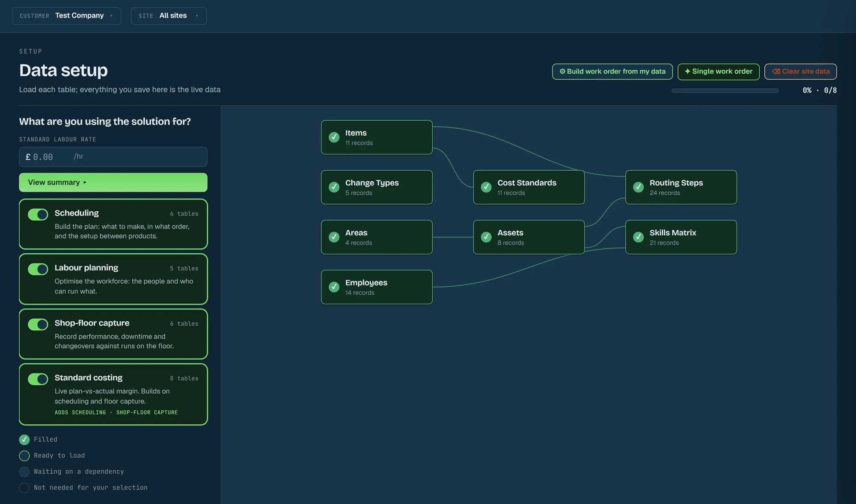Viewport: 856px width, 504px height.
Task: Click the Waiting on a dependency legend dot
Action: 24,471
